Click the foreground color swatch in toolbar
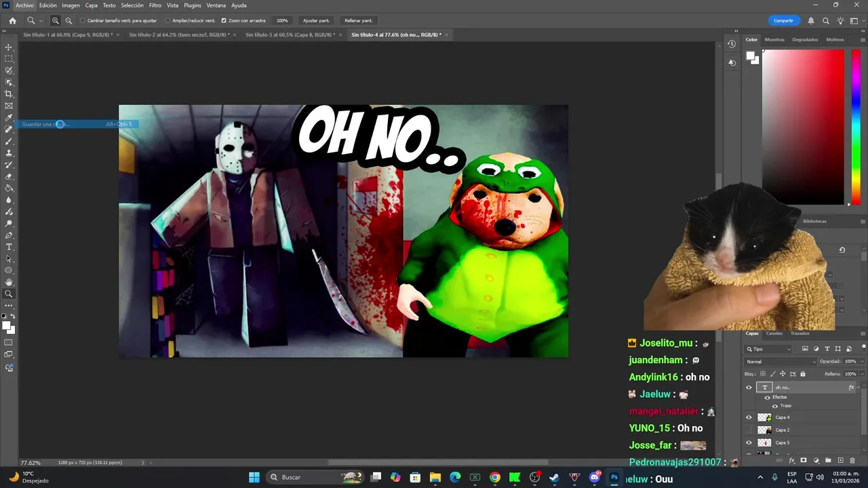 pos(7,326)
